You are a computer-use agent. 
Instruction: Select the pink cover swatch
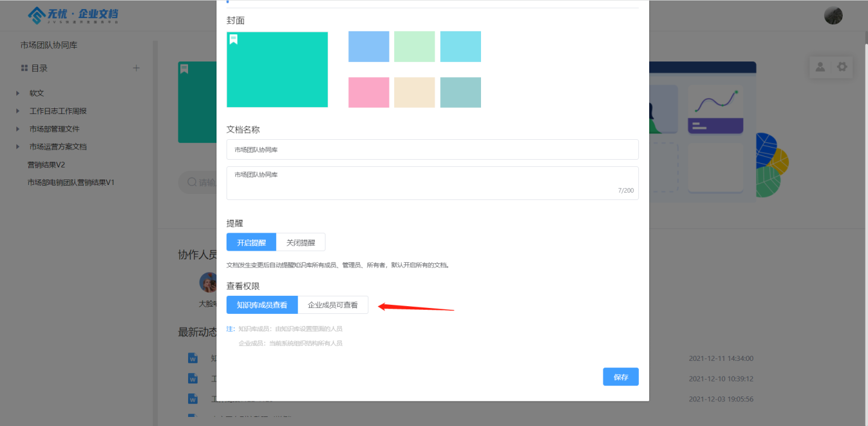(x=369, y=92)
